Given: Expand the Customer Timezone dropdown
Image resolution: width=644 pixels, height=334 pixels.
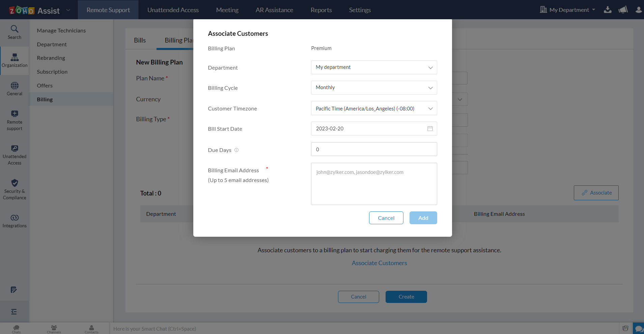Looking at the screenshot, I should [374, 108].
